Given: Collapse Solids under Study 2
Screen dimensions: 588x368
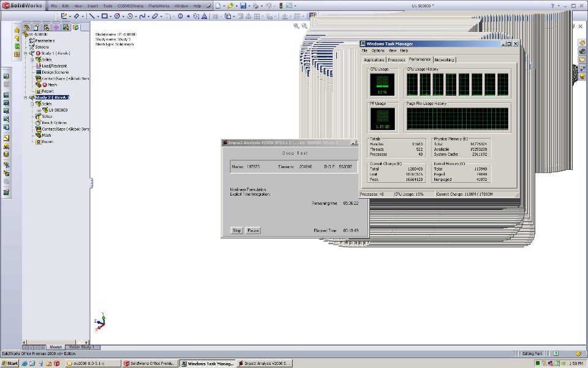Looking at the screenshot, I should tap(32, 104).
